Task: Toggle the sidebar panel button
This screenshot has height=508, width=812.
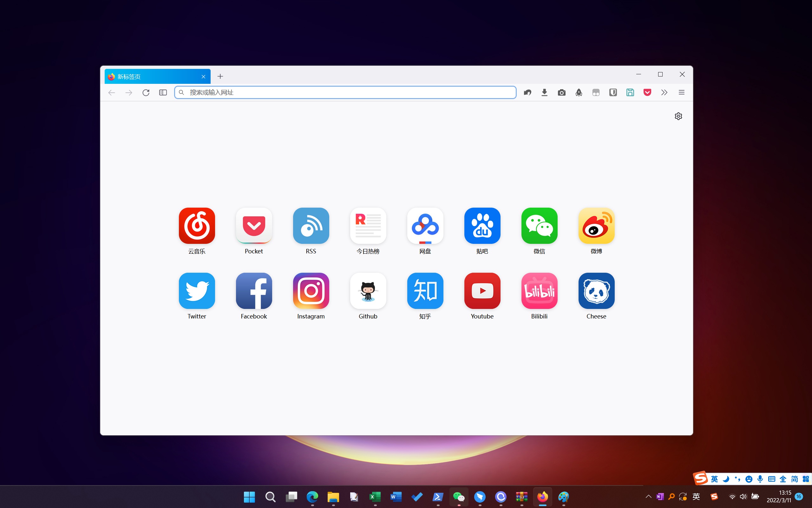Action: pos(163,92)
